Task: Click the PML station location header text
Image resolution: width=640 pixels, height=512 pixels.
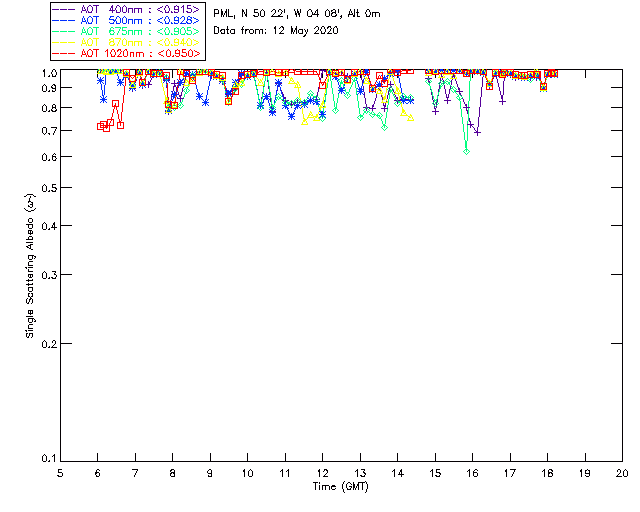Action: pos(297,13)
